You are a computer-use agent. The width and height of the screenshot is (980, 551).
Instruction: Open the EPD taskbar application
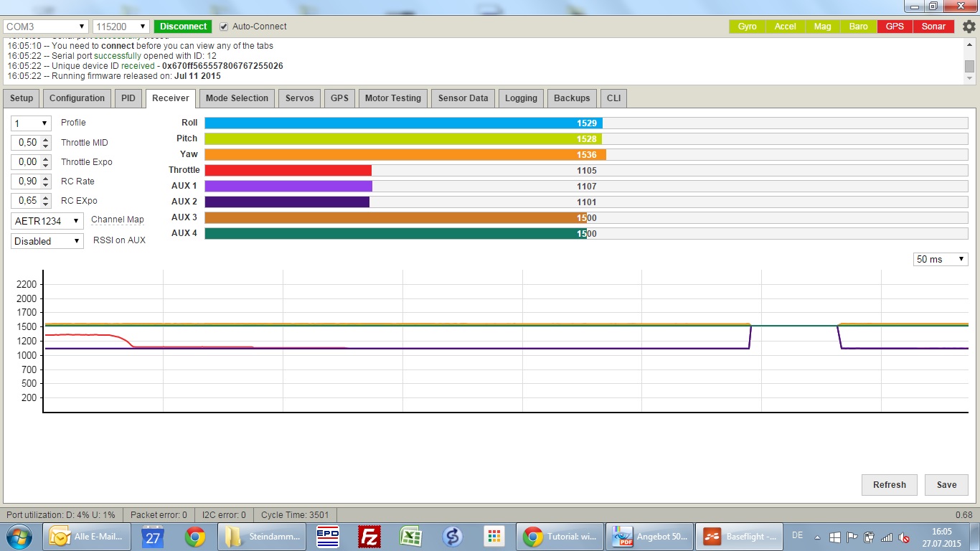[327, 536]
